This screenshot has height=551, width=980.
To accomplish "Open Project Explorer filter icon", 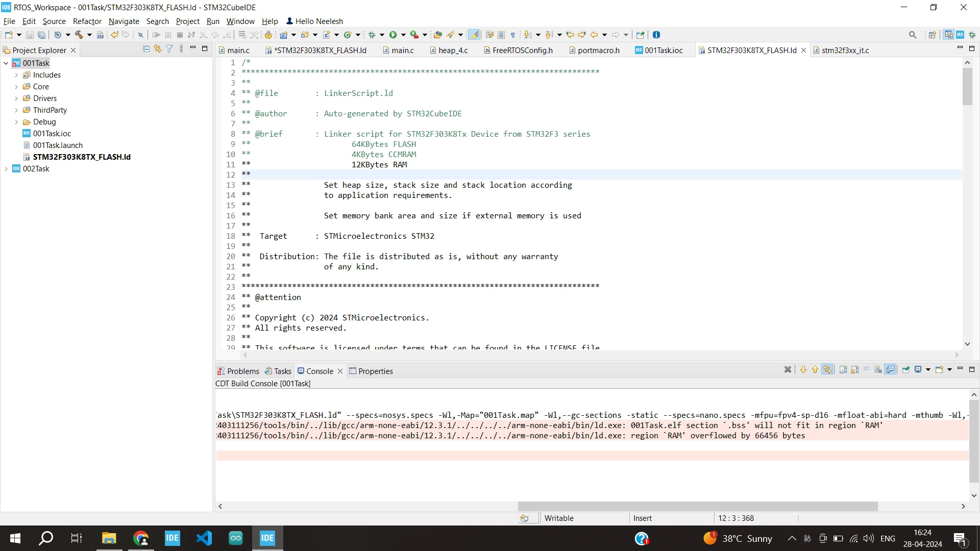I will (169, 49).
